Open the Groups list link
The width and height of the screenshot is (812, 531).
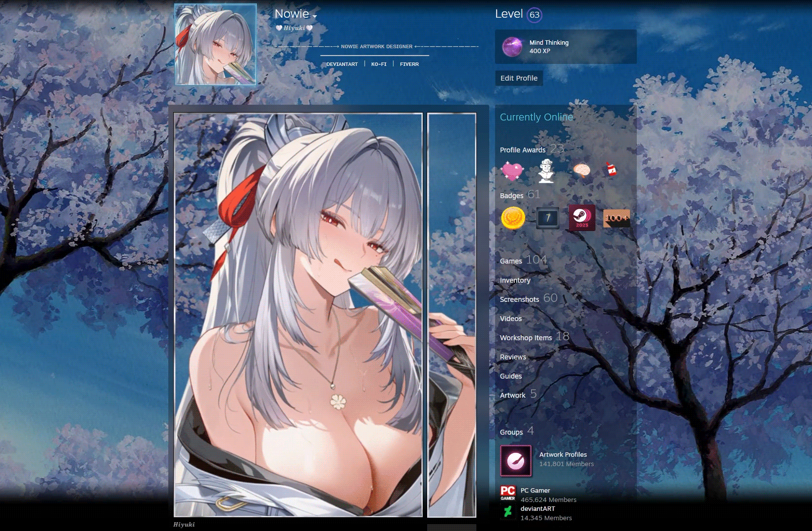tap(511, 432)
